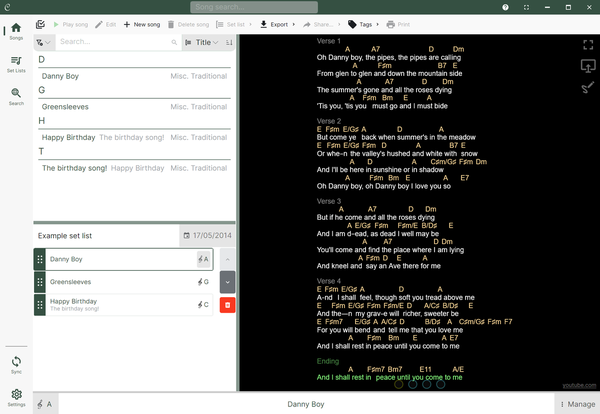Click the Verse 4 section heading
Image resolution: width=600 pixels, height=414 pixels.
point(328,281)
